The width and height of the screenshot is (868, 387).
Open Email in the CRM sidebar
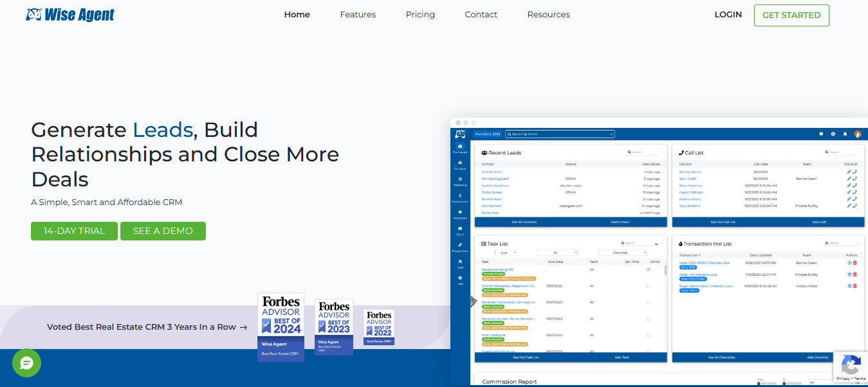(460, 230)
